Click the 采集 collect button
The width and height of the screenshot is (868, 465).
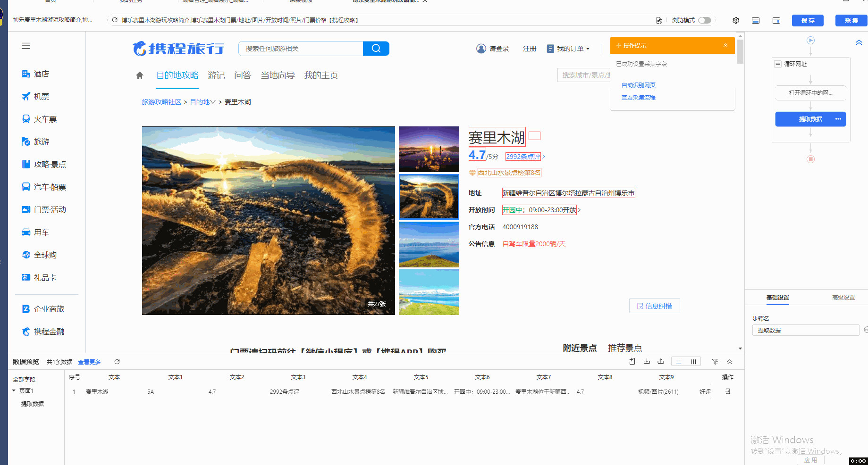(851, 20)
